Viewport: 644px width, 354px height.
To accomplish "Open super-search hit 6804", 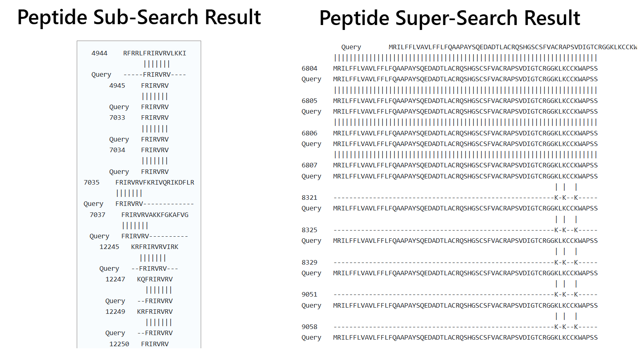I will [309, 69].
